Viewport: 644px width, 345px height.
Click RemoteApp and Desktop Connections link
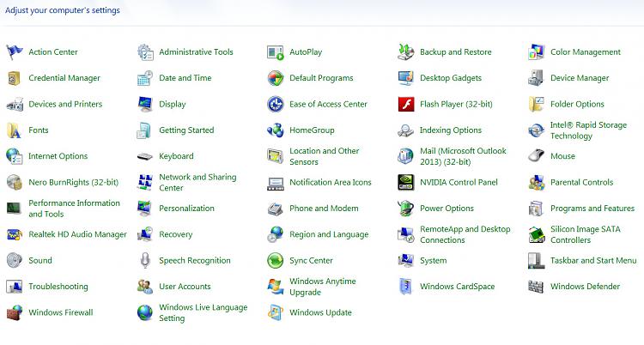click(x=465, y=234)
